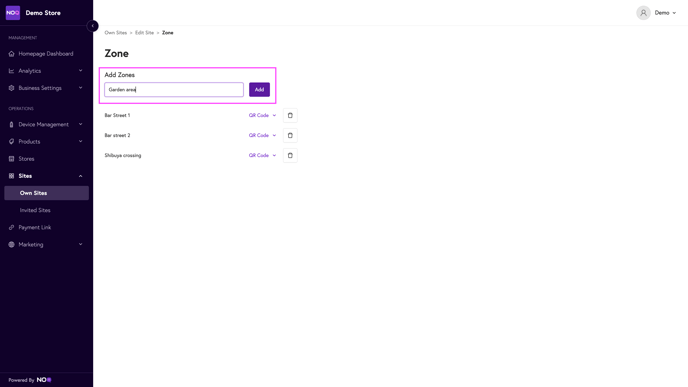Image resolution: width=688 pixels, height=387 pixels.
Task: Click the Bar Street 1 zone name
Action: click(x=117, y=115)
